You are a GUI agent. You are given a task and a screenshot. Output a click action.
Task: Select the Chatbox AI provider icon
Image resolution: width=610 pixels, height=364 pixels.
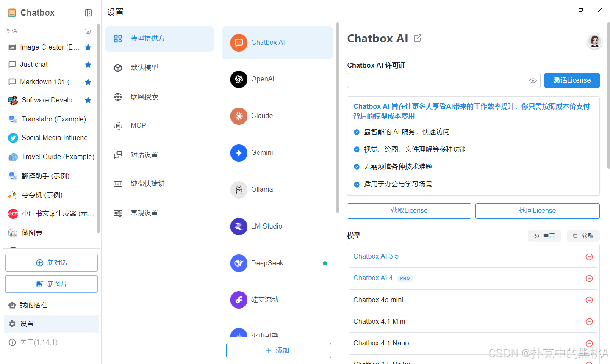tap(239, 43)
